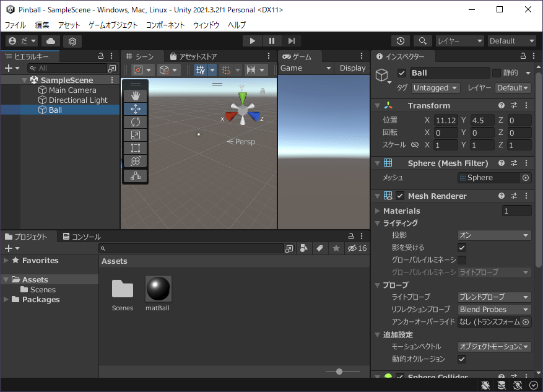Open the Default layout dropdown in toolbar
This screenshot has width=543, height=392.
click(512, 41)
